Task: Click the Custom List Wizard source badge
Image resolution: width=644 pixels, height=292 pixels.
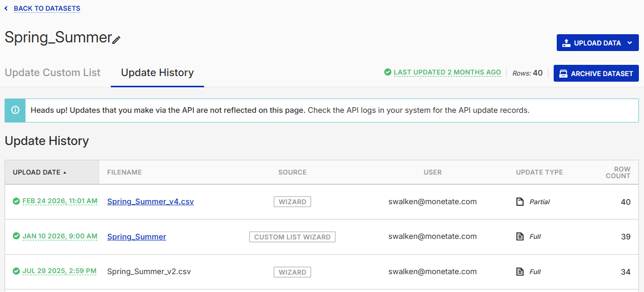Action: click(x=292, y=237)
